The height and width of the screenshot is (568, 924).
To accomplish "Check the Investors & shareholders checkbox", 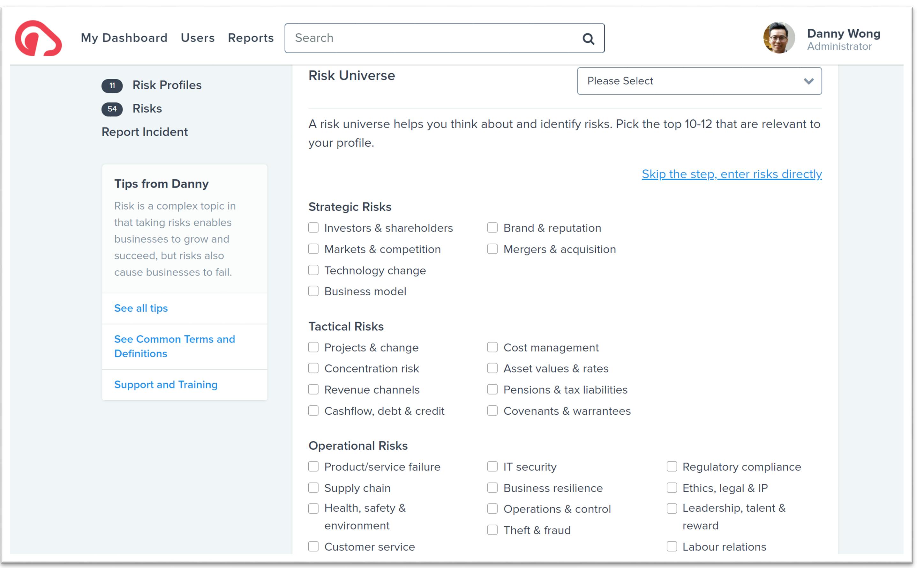I will point(313,228).
